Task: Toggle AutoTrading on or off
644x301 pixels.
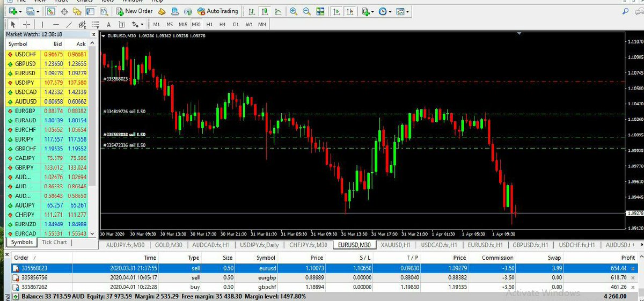Action: point(217,11)
